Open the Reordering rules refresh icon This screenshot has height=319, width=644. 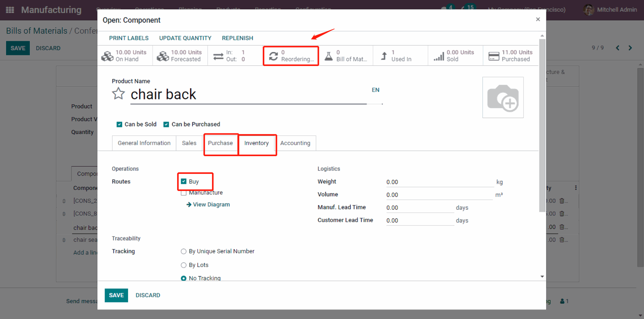273,56
